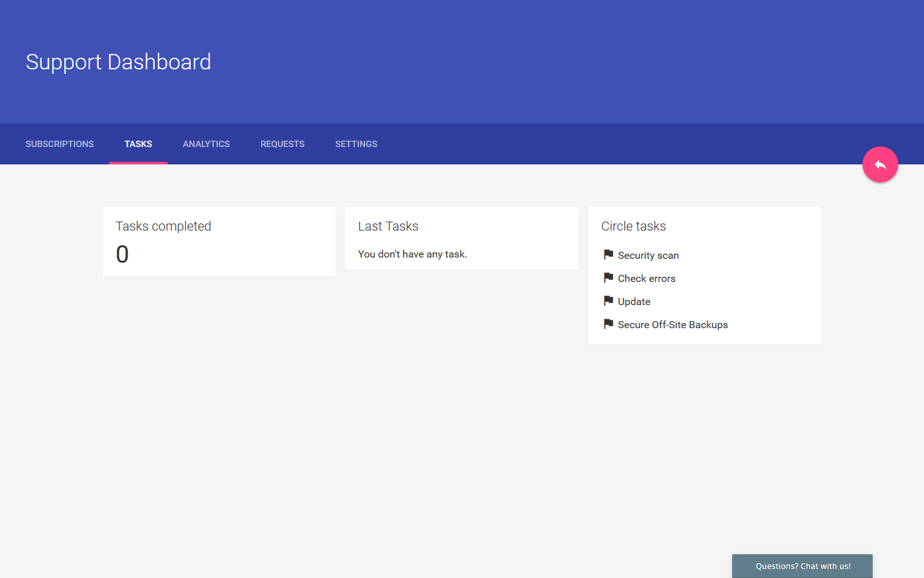Select the Tasks tab

tap(138, 144)
